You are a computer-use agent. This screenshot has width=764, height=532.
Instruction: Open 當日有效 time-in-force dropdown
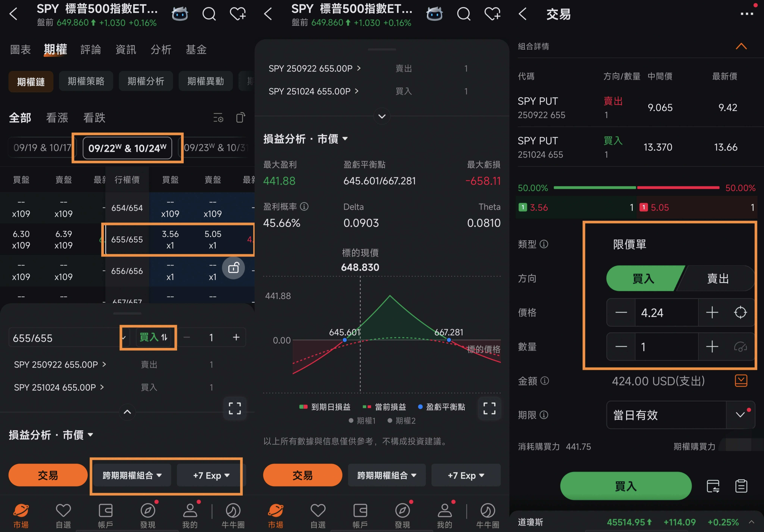[740, 414]
